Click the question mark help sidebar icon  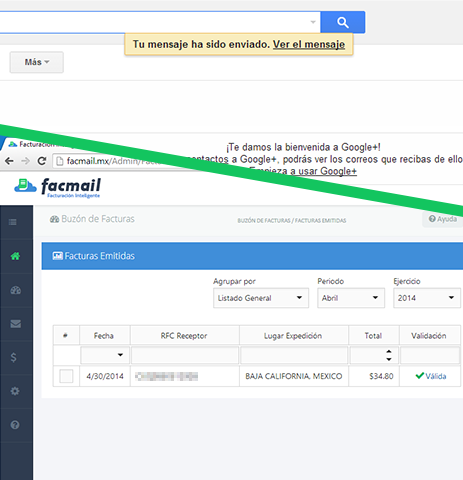point(15,425)
